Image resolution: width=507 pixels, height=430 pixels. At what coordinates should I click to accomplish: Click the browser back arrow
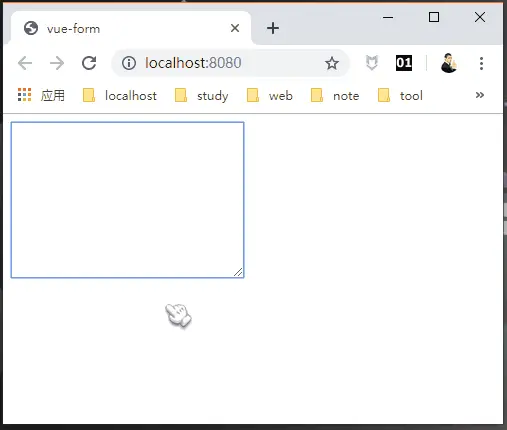pyautogui.click(x=25, y=63)
